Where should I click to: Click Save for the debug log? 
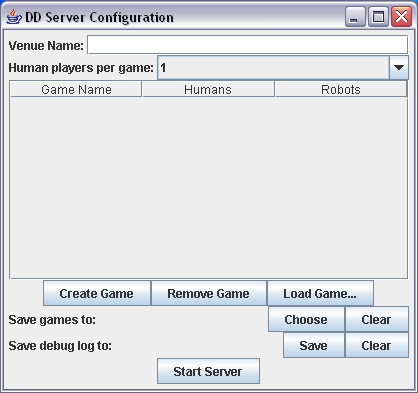(314, 345)
